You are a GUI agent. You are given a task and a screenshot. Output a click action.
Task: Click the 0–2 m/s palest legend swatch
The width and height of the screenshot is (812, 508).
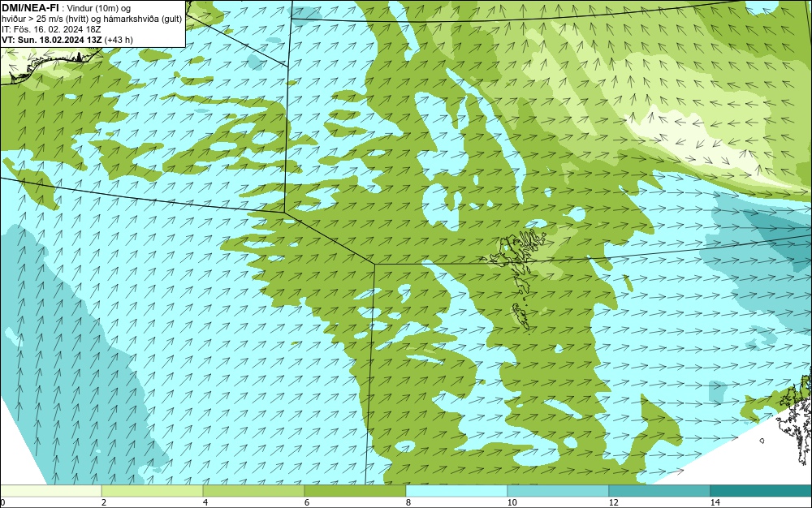[50, 491]
